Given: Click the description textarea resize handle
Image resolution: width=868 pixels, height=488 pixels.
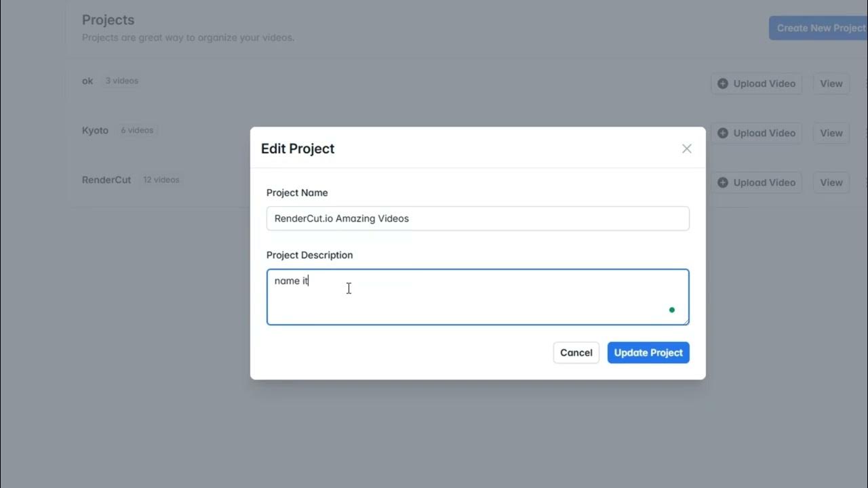Looking at the screenshot, I should coord(686,321).
